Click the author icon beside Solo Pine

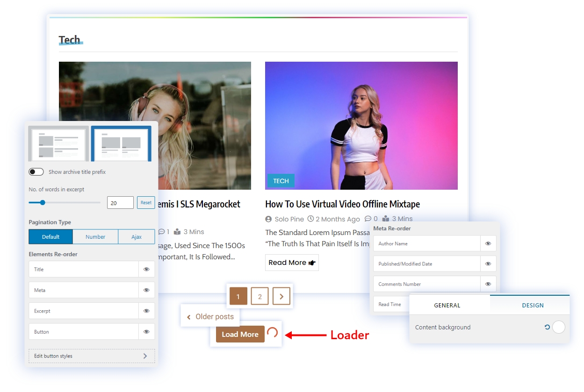pos(268,219)
